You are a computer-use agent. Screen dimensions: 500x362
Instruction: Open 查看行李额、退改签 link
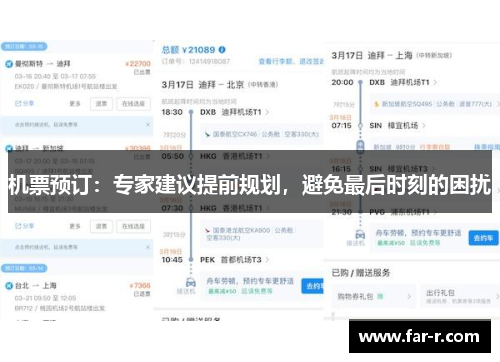click(x=291, y=62)
